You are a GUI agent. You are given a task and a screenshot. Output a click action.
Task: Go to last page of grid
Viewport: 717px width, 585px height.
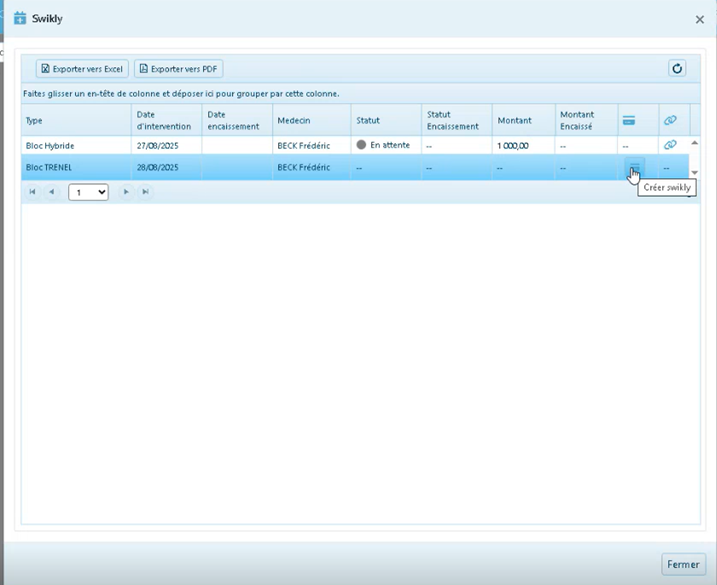[145, 192]
